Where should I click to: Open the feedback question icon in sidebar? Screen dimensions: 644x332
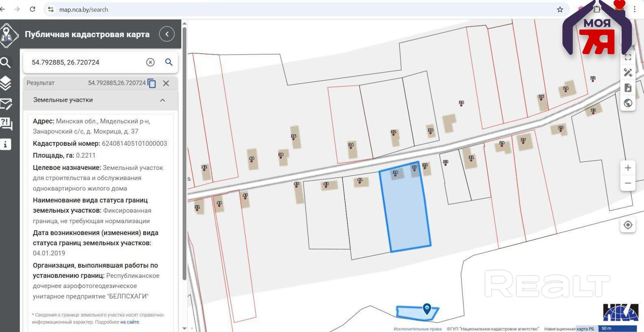pos(6,123)
